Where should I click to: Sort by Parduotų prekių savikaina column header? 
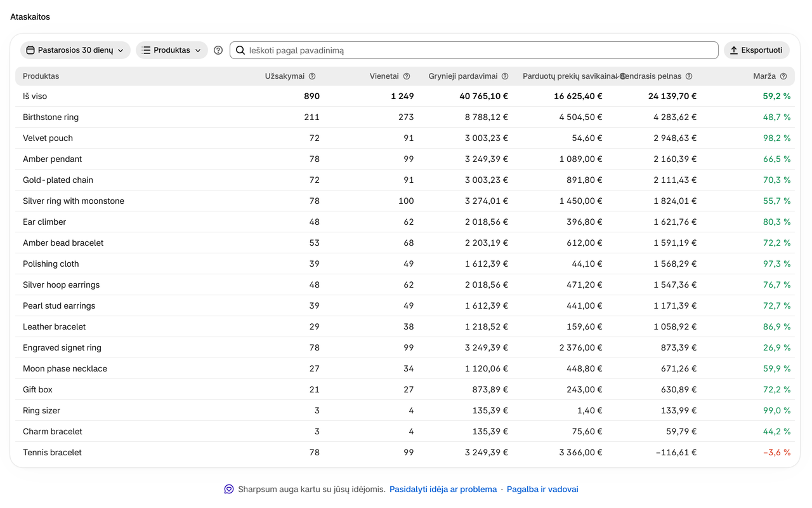(570, 76)
